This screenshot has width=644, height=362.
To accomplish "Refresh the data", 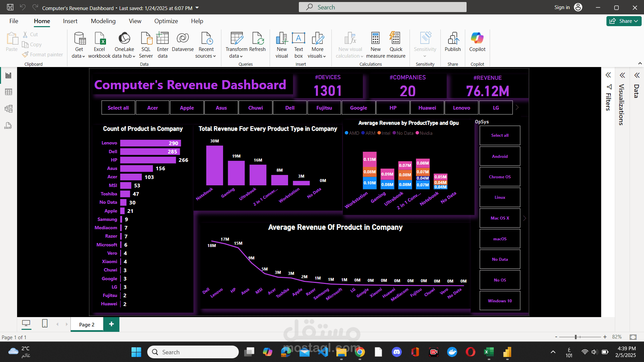I will (x=258, y=42).
